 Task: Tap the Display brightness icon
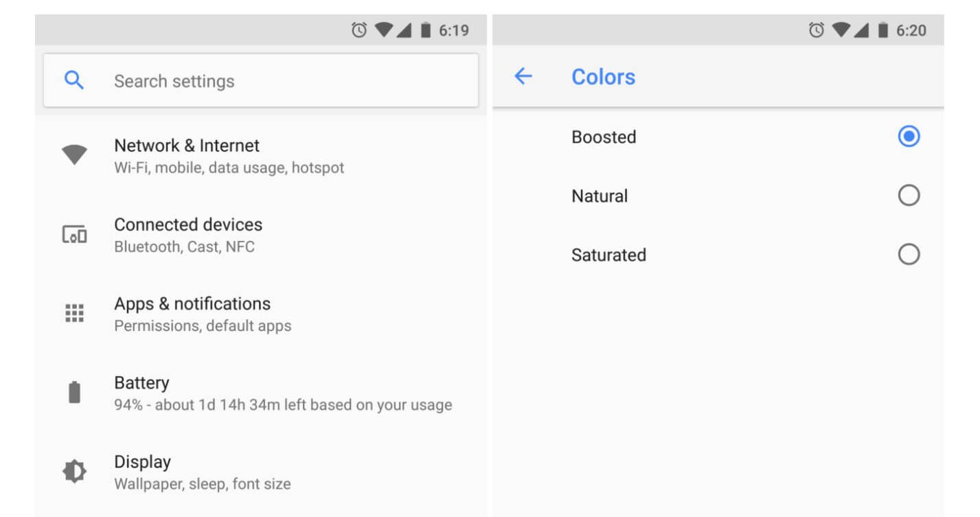point(74,472)
